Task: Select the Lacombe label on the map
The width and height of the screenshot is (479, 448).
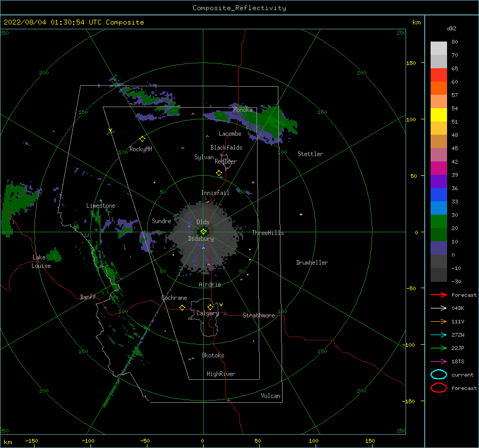Action: pos(230,134)
